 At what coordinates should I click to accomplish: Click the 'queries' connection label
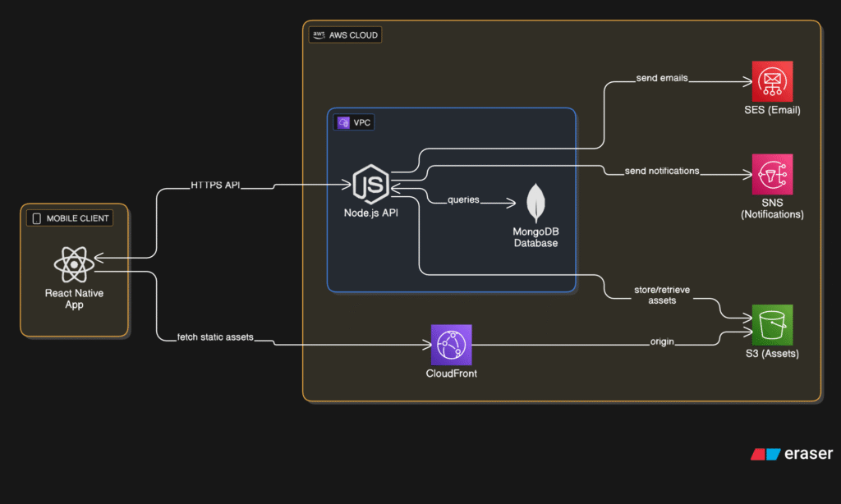[463, 199]
